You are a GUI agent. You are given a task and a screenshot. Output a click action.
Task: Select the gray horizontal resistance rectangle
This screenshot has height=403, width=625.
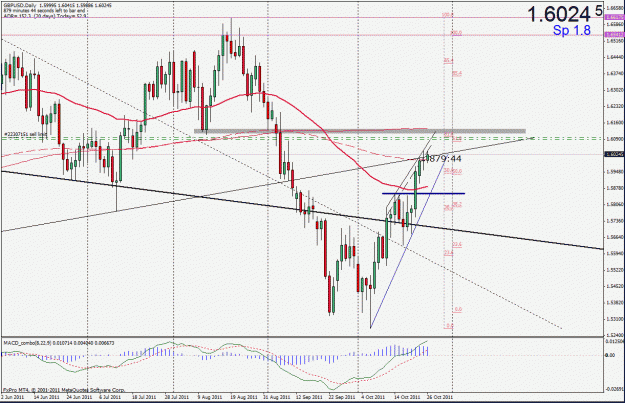(x=360, y=131)
